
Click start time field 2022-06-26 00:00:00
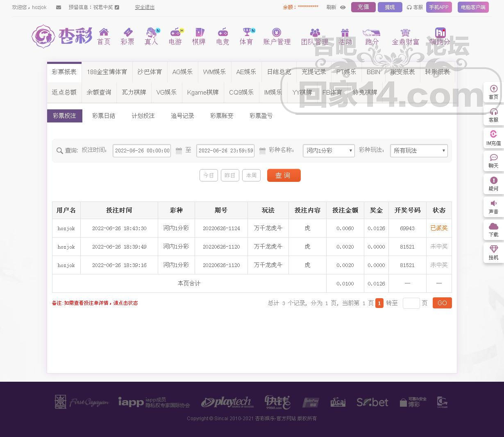[142, 151]
